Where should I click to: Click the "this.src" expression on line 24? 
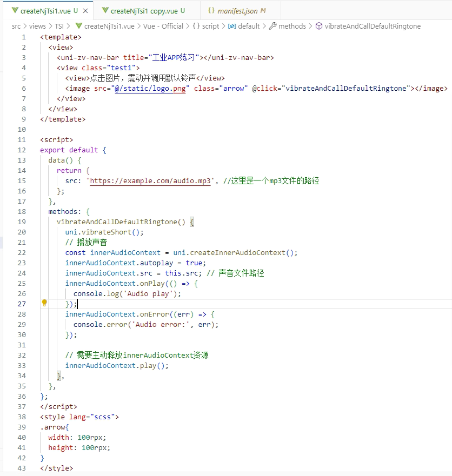pos(181,273)
